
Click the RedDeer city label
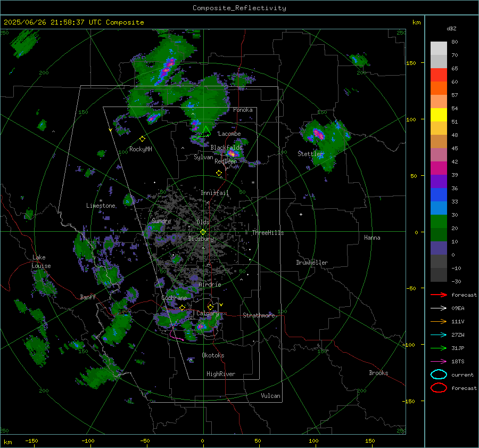(x=226, y=161)
